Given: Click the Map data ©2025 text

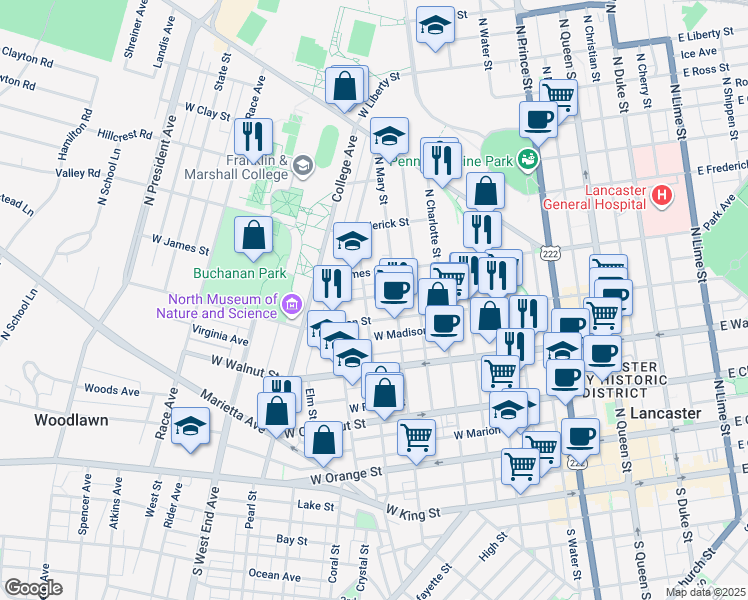Looking at the screenshot, I should coord(706,593).
